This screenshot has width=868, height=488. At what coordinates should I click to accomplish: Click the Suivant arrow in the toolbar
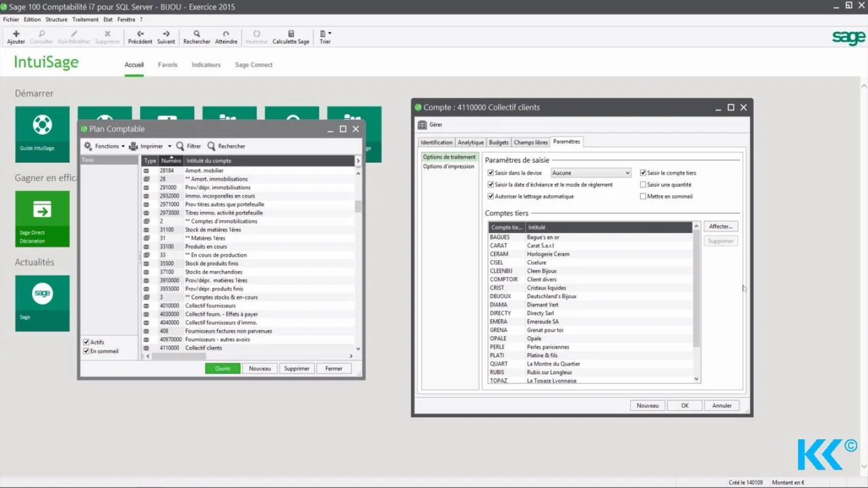[x=166, y=34]
